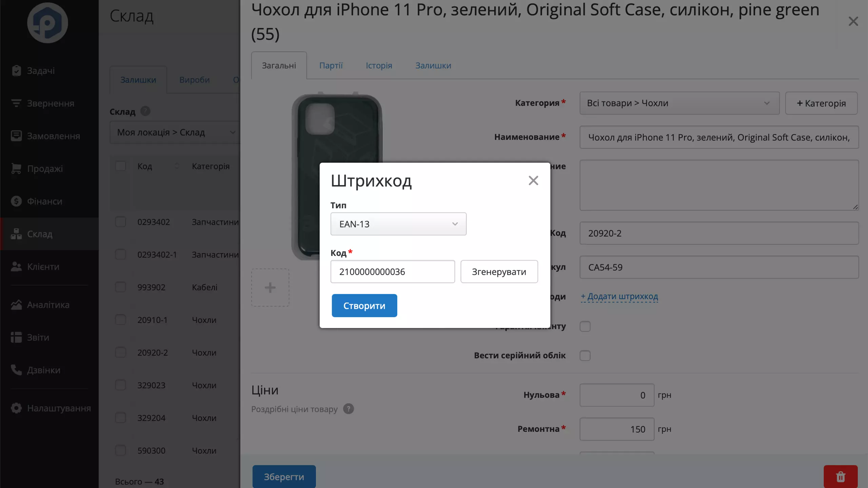Image resolution: width=868 pixels, height=488 pixels.
Task: Click the help icon next to Роздрібні ціни товару
Action: coord(348,409)
